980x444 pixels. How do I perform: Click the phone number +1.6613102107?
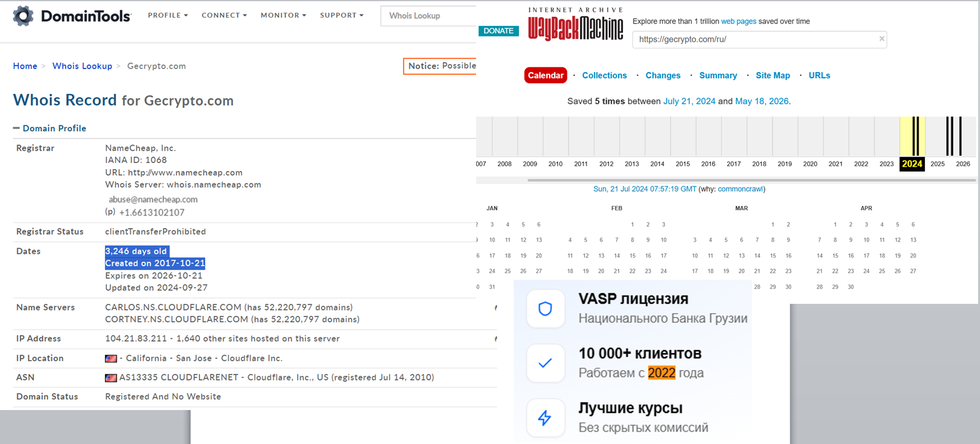point(152,212)
